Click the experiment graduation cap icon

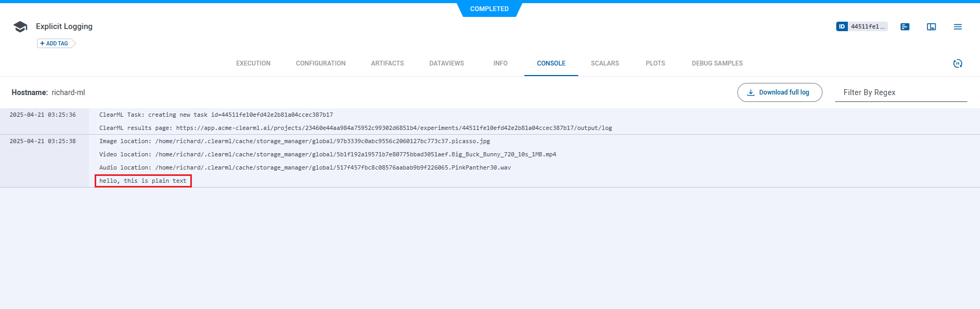(x=20, y=27)
